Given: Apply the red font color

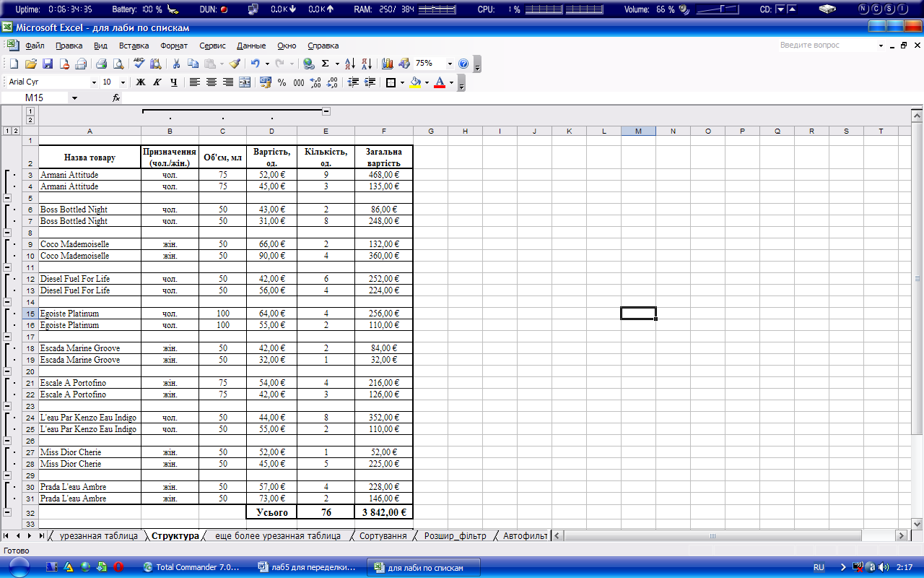Looking at the screenshot, I should [440, 82].
